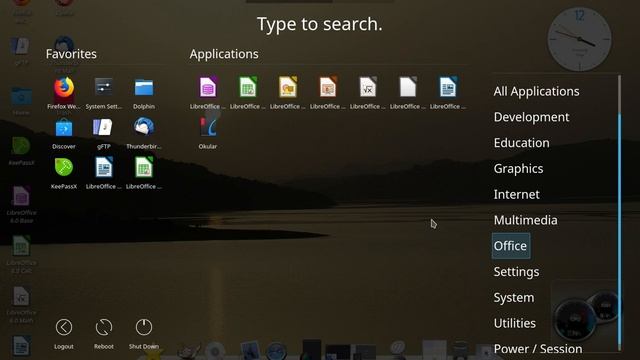Launch LibreOffice Calc in Applications

[248, 93]
